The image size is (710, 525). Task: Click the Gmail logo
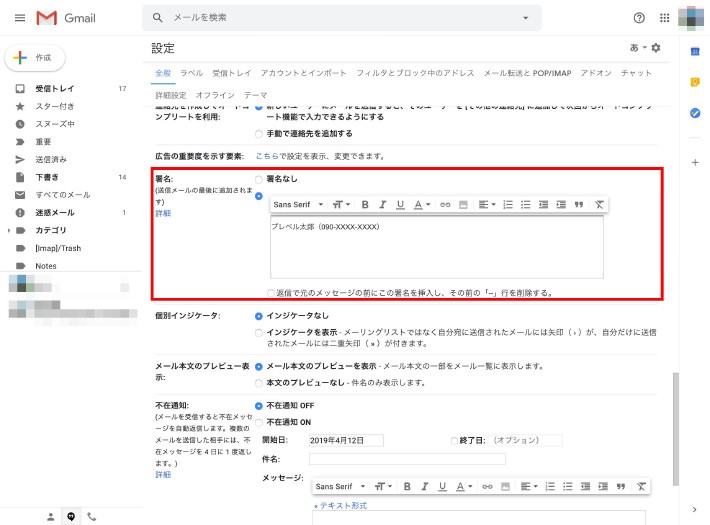(x=66, y=18)
